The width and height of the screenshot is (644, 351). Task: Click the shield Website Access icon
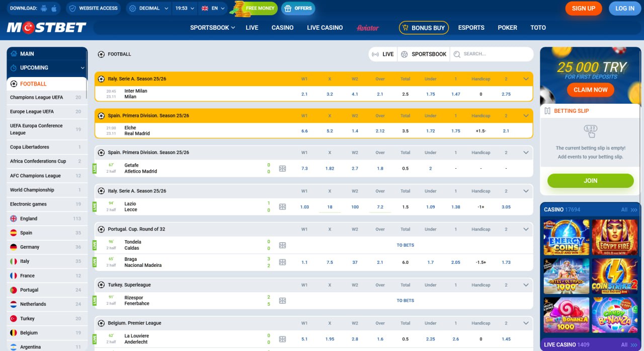[72, 9]
